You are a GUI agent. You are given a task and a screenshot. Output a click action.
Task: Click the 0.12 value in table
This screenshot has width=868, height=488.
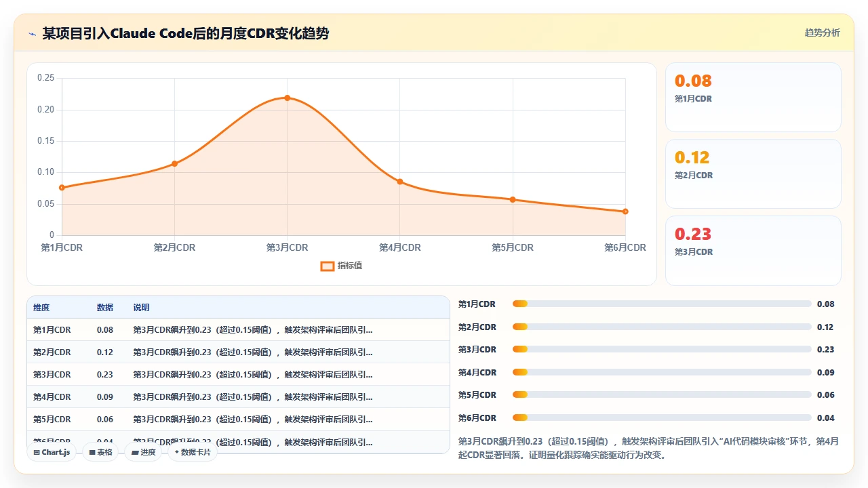105,352
